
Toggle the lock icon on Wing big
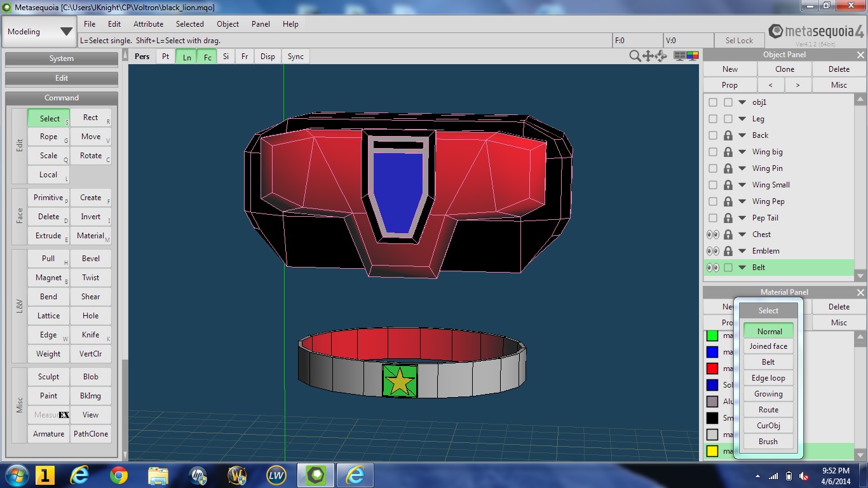[x=728, y=152]
